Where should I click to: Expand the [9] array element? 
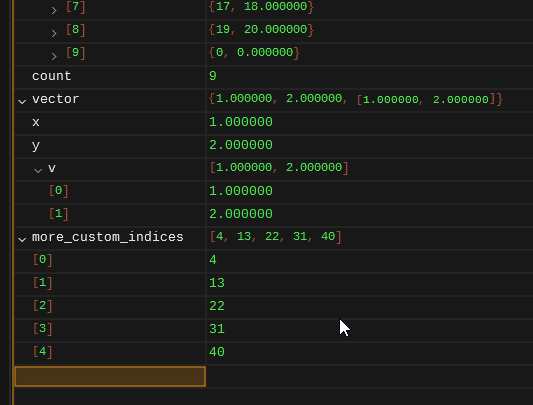[x=54, y=56]
